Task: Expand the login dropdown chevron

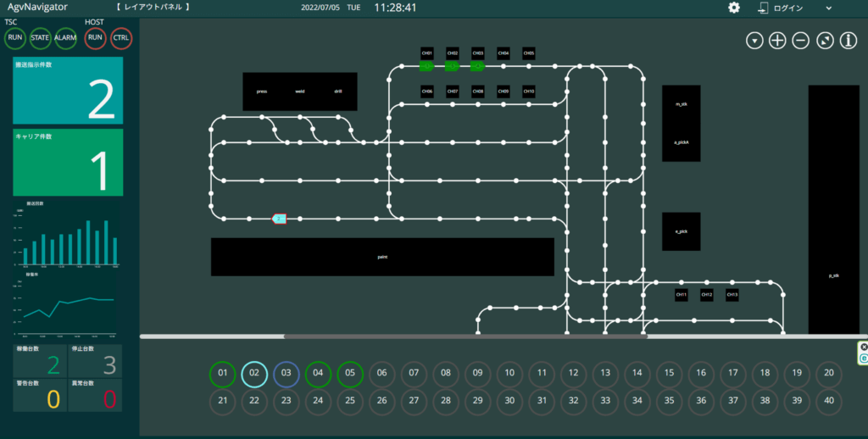Action: 828,8
